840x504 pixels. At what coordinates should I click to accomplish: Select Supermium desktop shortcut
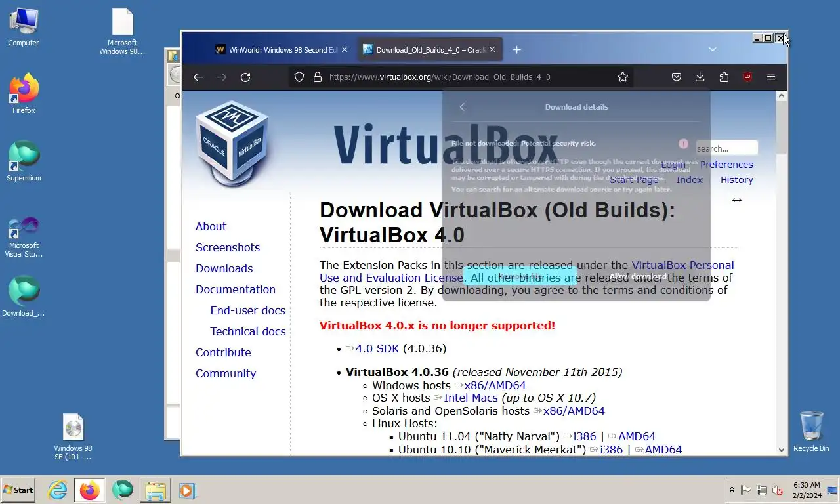tap(24, 161)
